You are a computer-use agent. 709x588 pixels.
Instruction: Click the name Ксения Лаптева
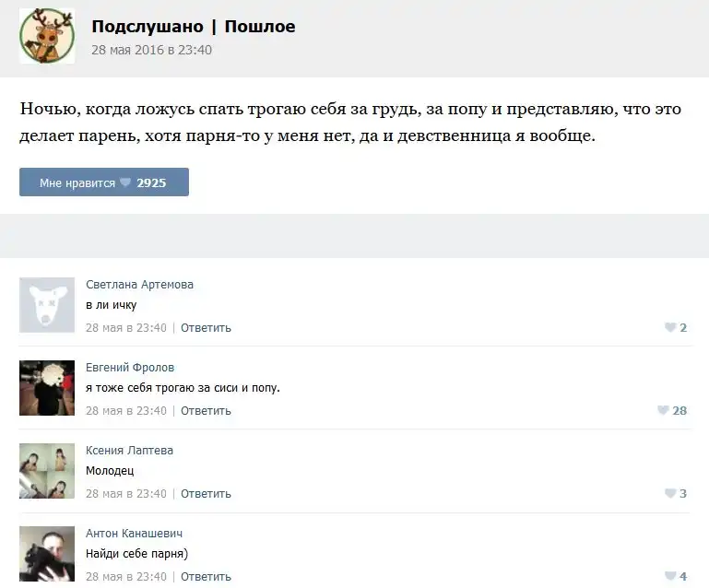[x=129, y=451]
